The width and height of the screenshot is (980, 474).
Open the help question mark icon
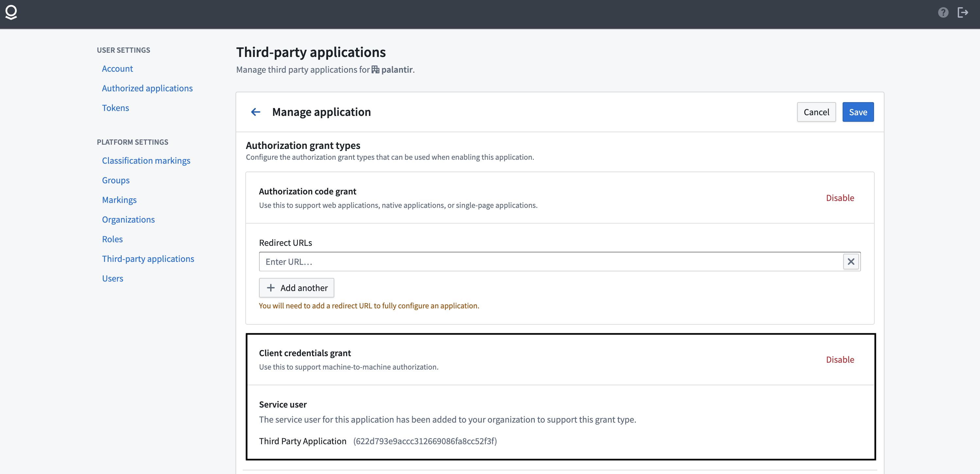pos(943,12)
